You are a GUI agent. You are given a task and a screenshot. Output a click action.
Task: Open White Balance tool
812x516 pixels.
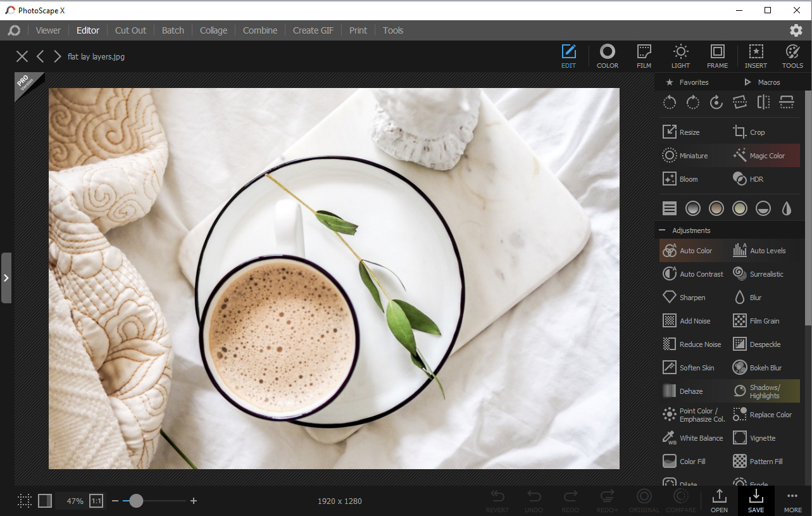point(694,438)
